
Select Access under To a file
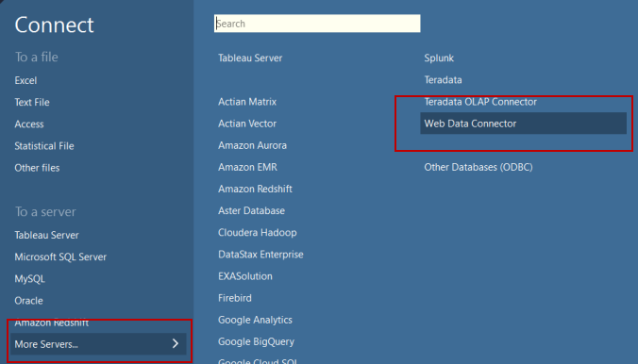(29, 124)
